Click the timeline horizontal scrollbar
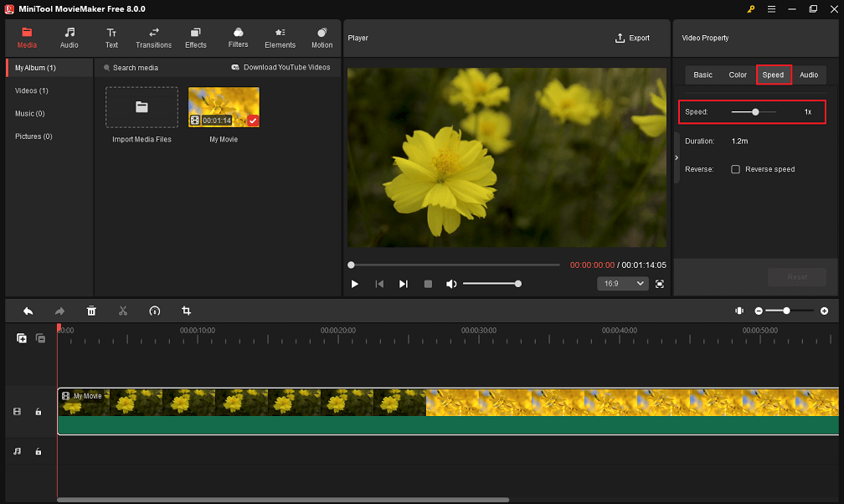 [x=283, y=500]
